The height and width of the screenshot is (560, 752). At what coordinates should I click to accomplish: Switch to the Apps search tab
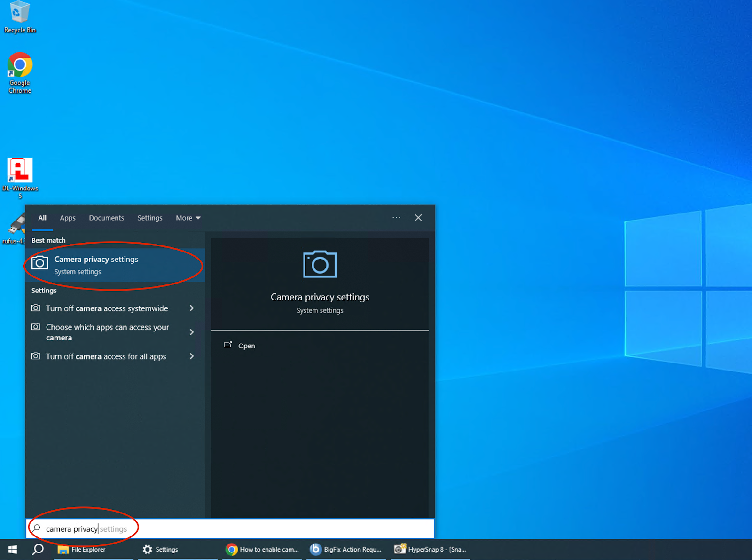(68, 218)
